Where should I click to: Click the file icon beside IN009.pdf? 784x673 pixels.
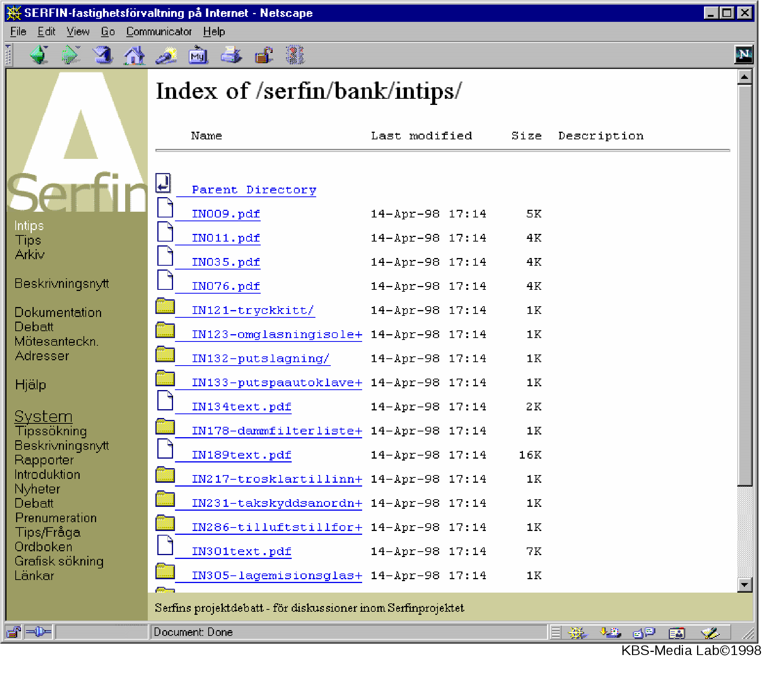(165, 207)
